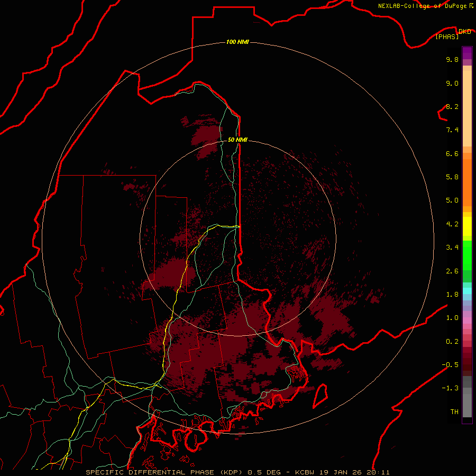
Task: Click the 50 NMI range ring label
Action: (x=237, y=140)
